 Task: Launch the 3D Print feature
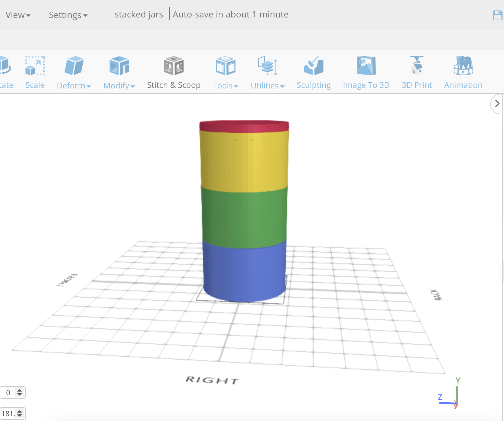[417, 72]
